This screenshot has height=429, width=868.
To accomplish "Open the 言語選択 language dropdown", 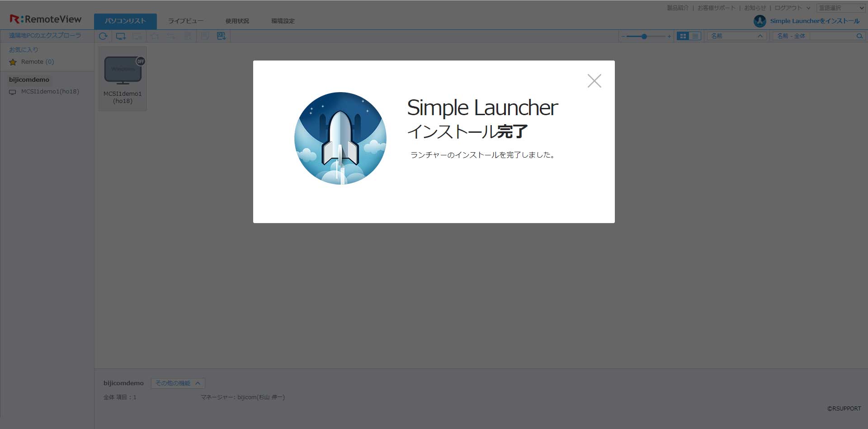I will click(841, 8).
